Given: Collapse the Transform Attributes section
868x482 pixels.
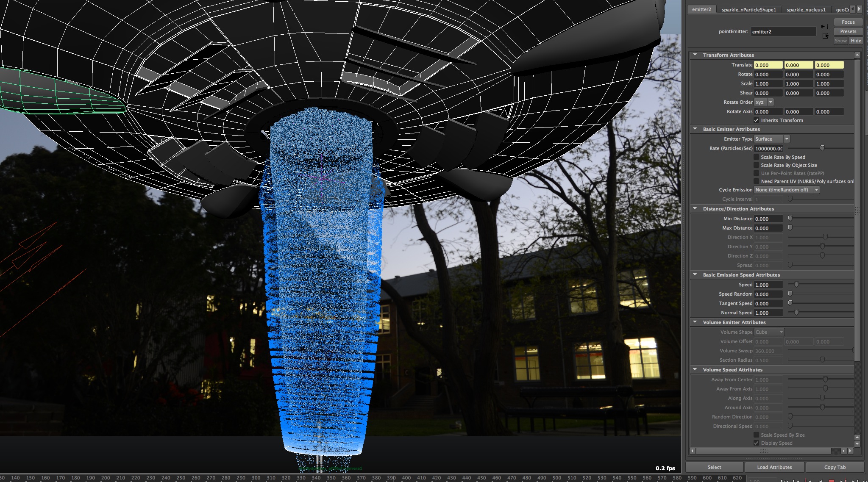Looking at the screenshot, I should click(x=695, y=55).
